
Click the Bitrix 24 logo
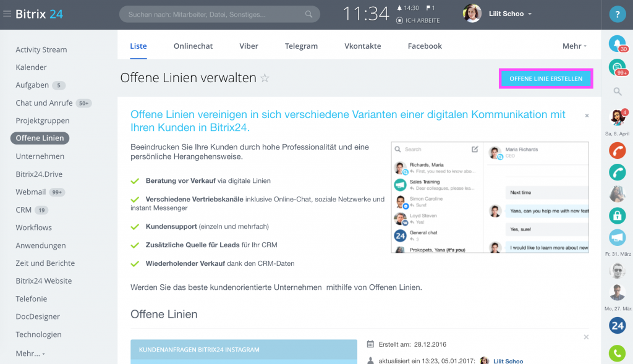pyautogui.click(x=39, y=14)
